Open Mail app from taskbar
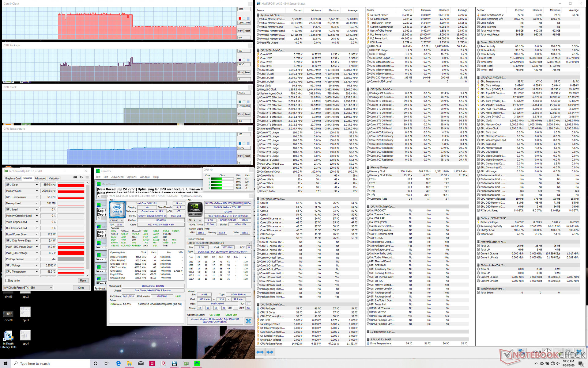This screenshot has width=588, height=368. (x=141, y=363)
